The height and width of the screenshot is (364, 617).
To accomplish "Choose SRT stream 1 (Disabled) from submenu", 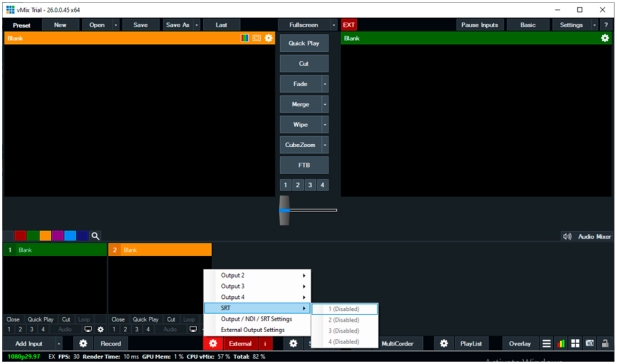I will 345,309.
